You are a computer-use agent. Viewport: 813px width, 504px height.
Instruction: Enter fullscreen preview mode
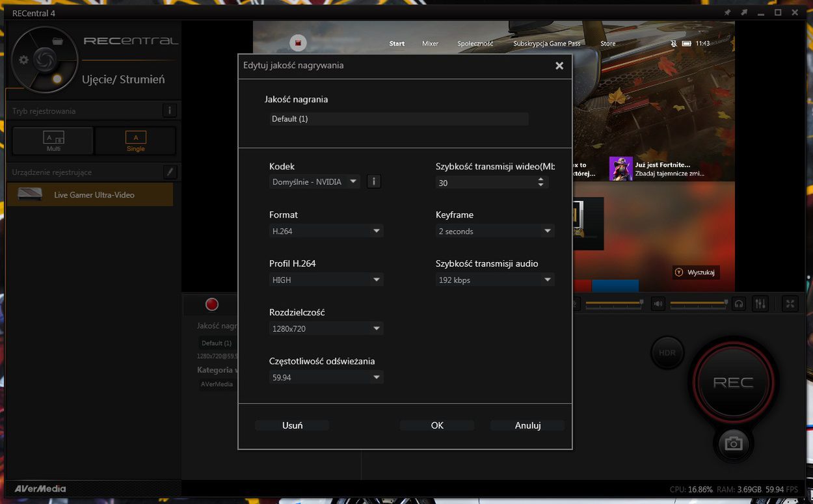(x=790, y=304)
